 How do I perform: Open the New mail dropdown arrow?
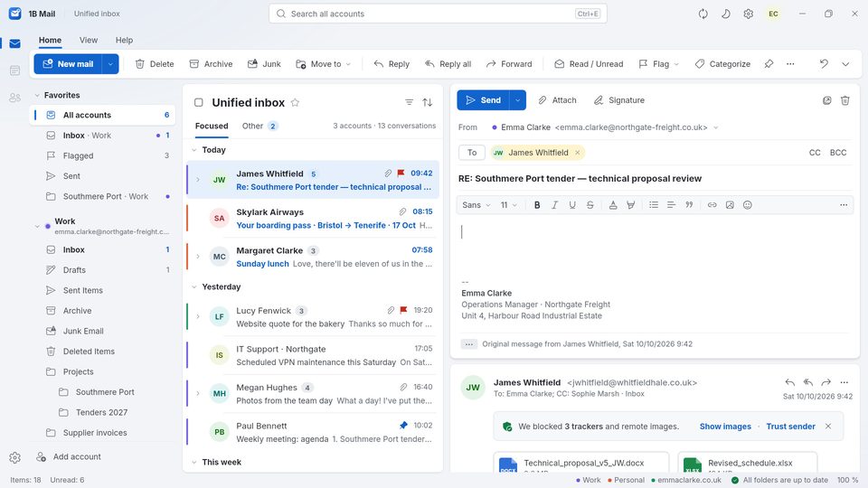pos(110,64)
